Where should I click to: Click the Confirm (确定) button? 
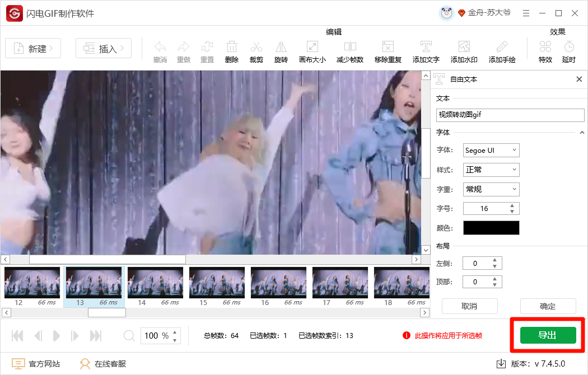(548, 306)
